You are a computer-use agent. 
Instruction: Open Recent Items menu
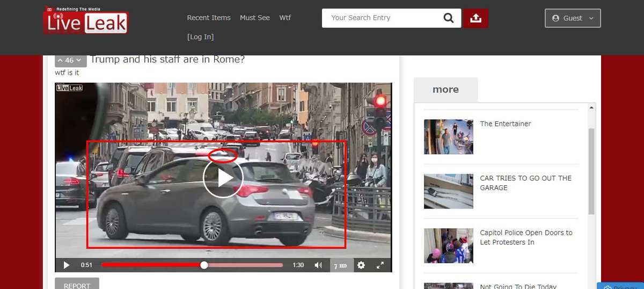point(209,18)
